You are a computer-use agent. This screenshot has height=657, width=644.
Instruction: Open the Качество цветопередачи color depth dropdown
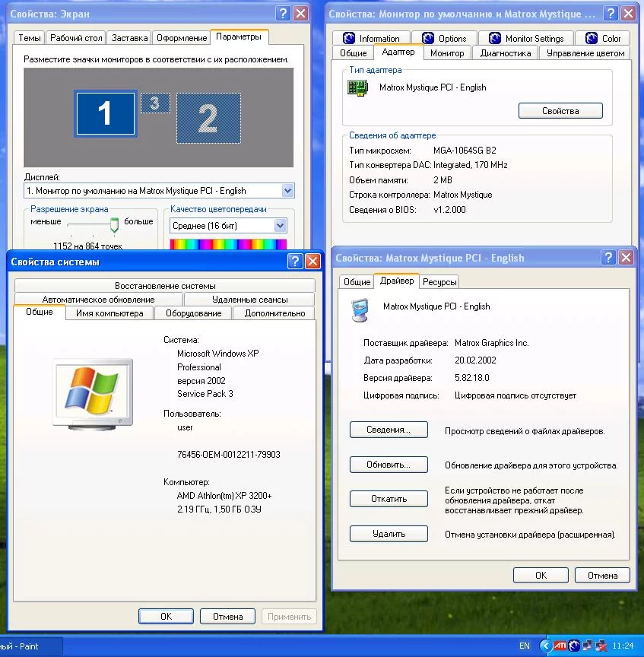(x=228, y=226)
